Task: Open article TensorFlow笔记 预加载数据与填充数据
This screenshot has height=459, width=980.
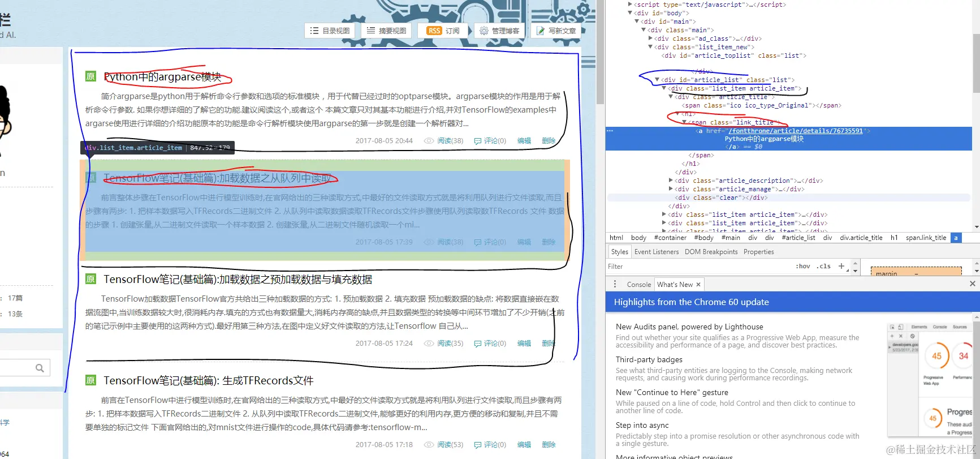Action: pyautogui.click(x=238, y=279)
